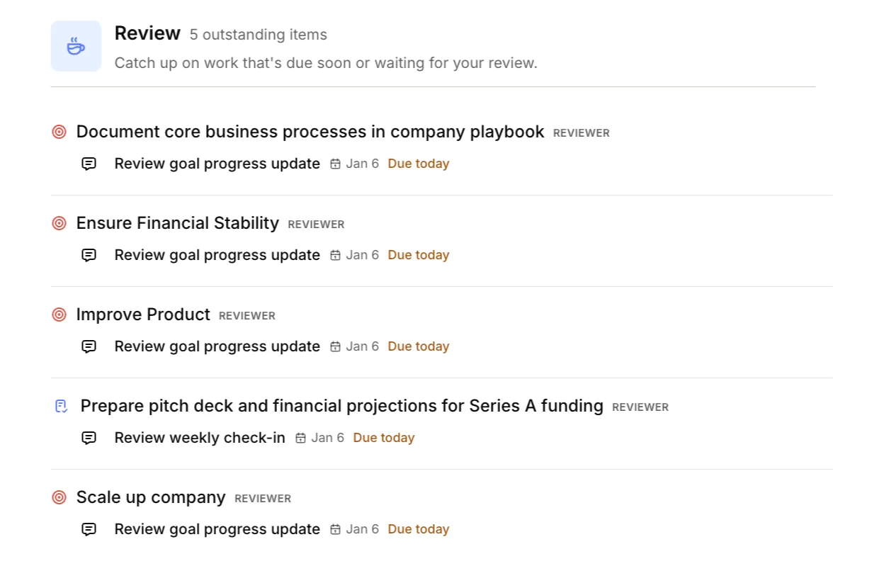Open 'Review weekly check-in'
Viewport: 884px width, 588px height.
[x=199, y=438]
